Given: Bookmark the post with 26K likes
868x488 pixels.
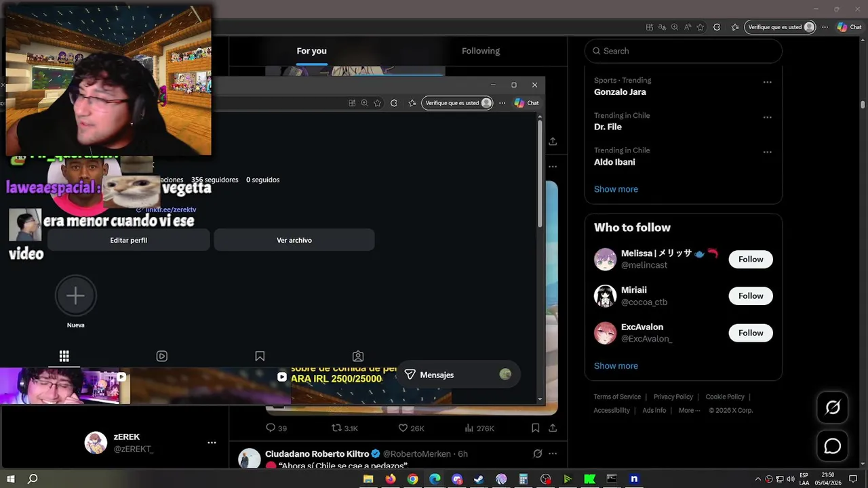Looking at the screenshot, I should [x=535, y=428].
